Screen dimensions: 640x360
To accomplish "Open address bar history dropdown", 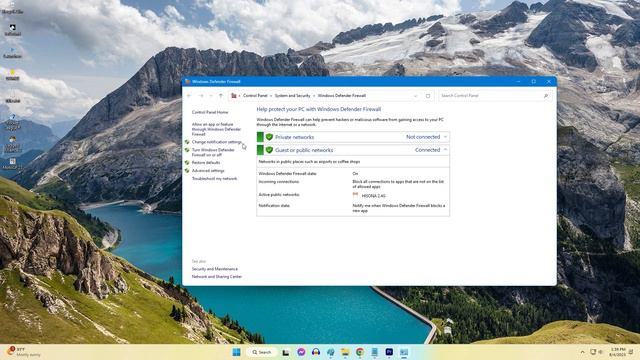I will coord(416,96).
